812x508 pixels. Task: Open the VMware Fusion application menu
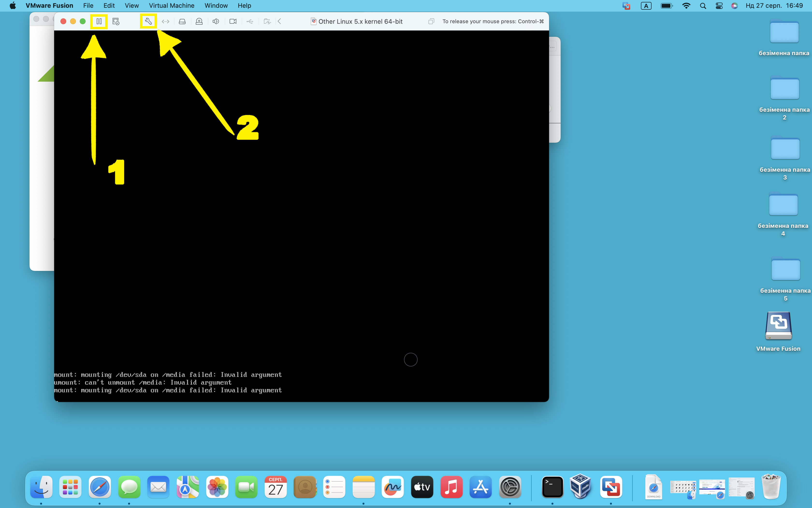[49, 6]
